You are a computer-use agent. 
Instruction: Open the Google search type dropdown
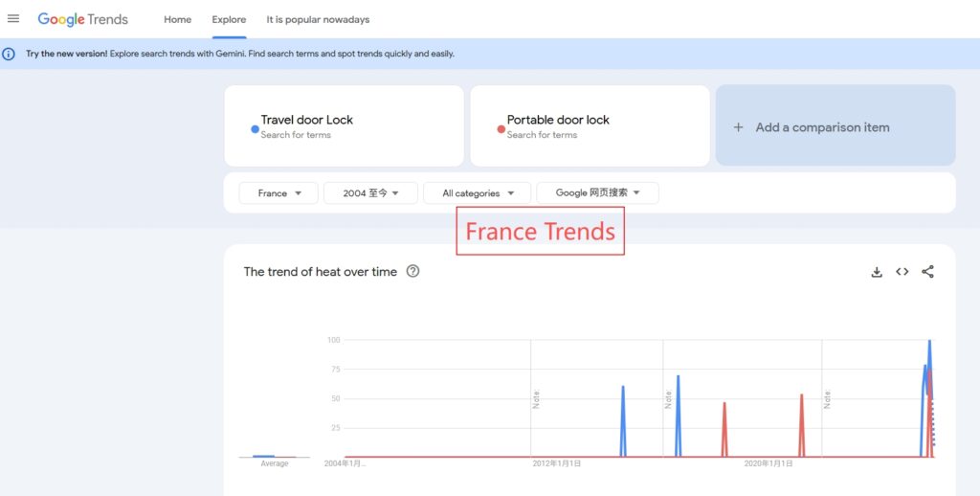coord(597,193)
